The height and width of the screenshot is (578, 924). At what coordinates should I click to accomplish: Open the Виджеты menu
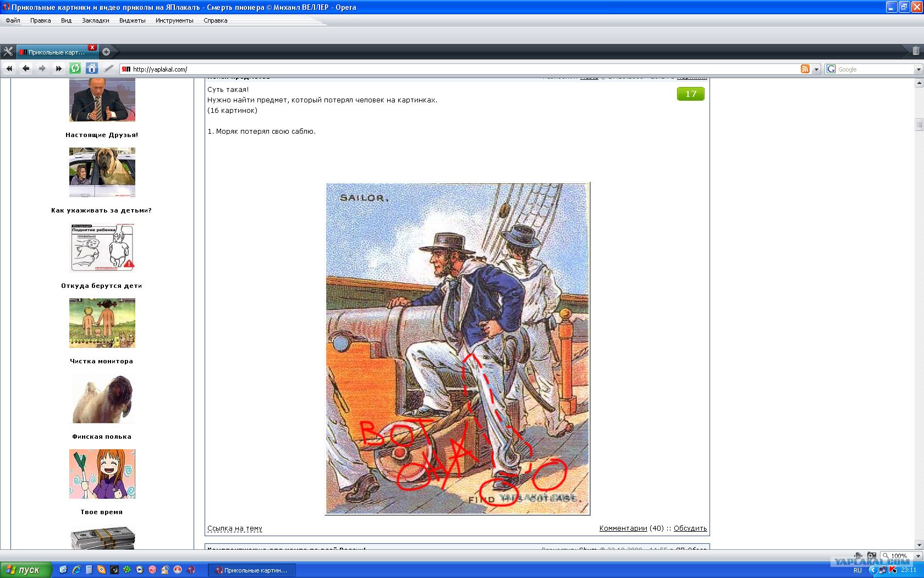click(133, 20)
